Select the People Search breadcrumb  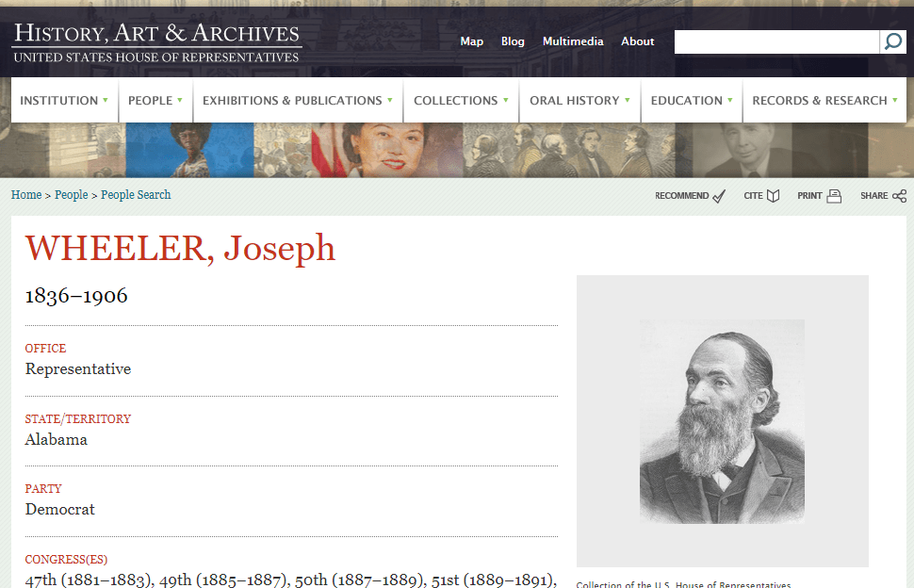[x=136, y=195]
